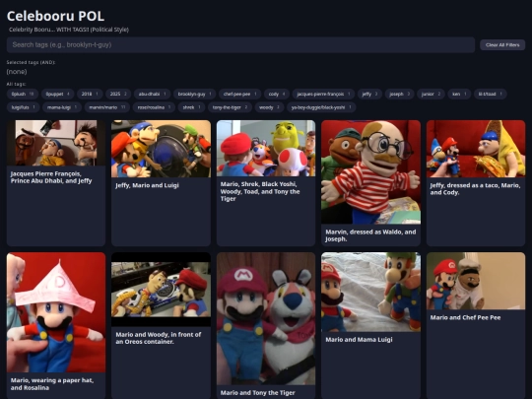Image resolution: width=532 pixels, height=399 pixels.
Task: Open Jeffy dressed as taco image
Action: coord(476,149)
